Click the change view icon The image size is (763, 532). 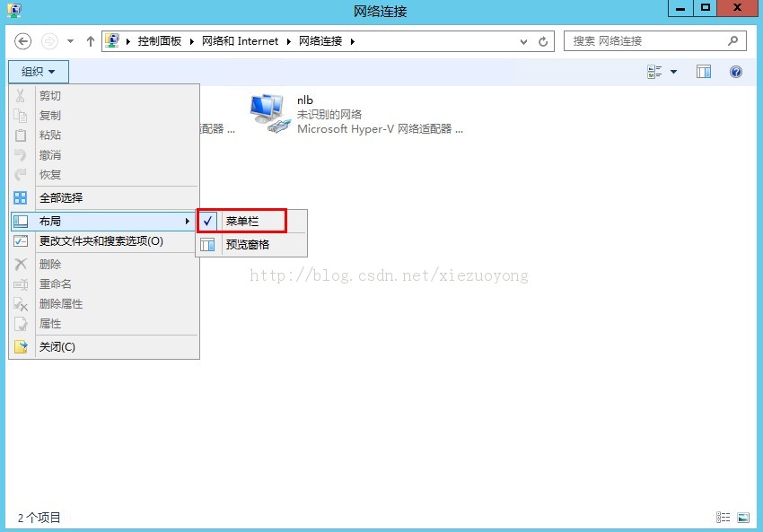coord(654,72)
